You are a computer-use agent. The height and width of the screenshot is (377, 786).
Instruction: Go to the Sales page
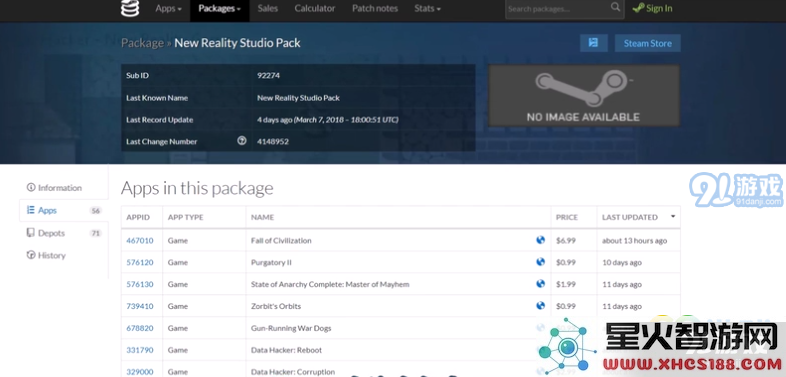[x=268, y=9]
